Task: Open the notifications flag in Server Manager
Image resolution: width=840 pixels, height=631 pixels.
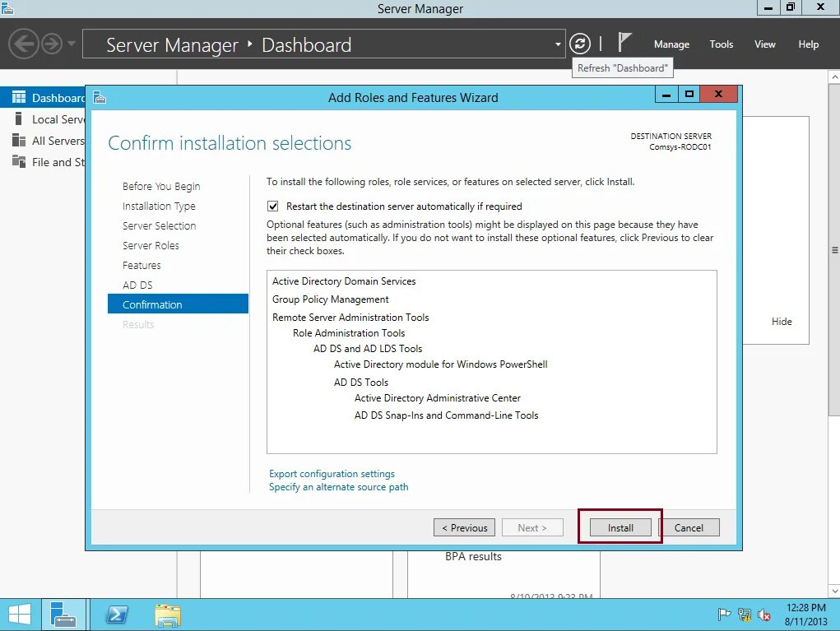Action: point(624,42)
